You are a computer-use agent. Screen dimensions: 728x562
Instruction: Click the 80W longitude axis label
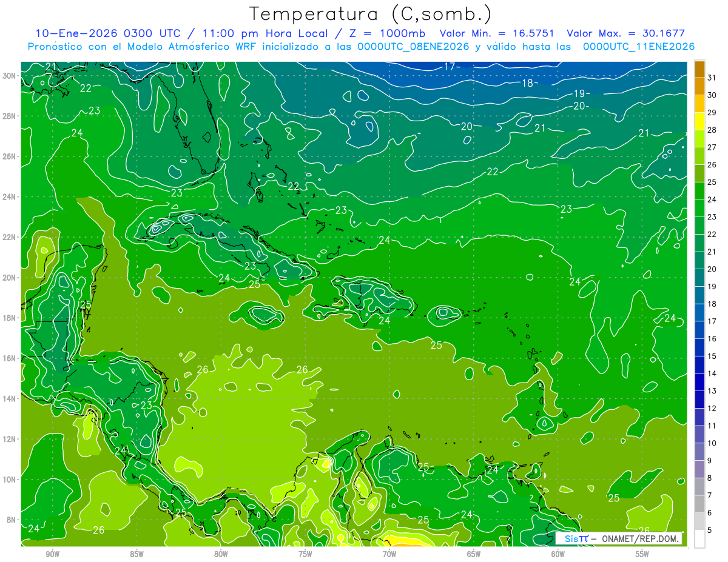tap(221, 554)
